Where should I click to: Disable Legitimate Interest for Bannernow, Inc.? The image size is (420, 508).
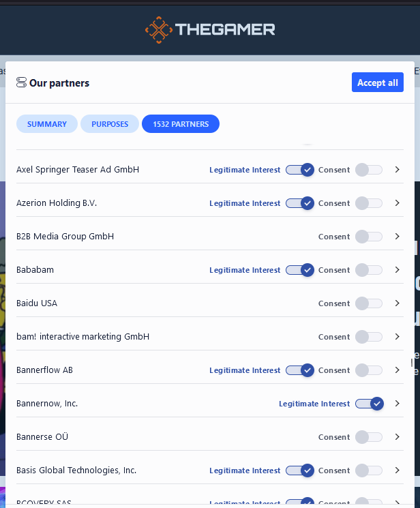coord(370,404)
